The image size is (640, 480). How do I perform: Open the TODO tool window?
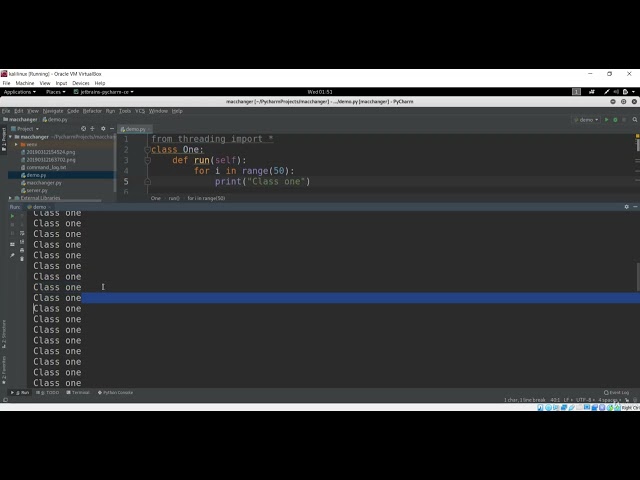click(48, 393)
